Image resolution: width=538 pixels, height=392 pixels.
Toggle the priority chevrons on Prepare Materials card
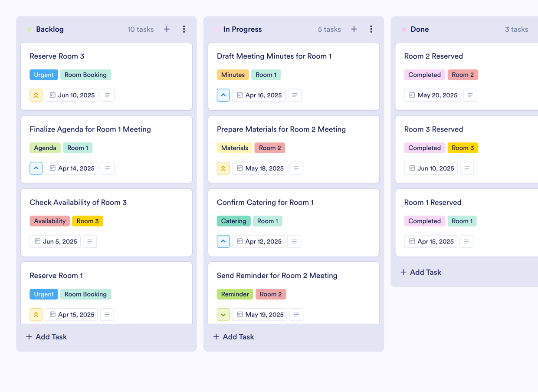(x=223, y=168)
